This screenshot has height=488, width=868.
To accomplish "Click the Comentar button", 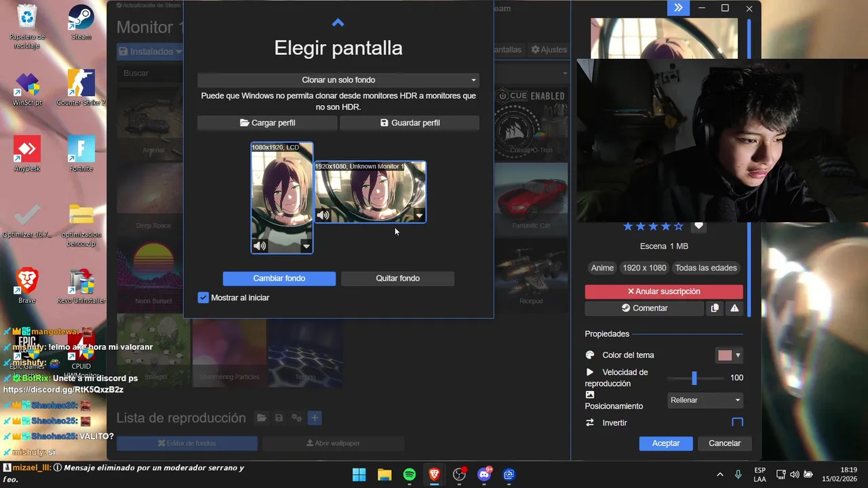I will pyautogui.click(x=644, y=308).
